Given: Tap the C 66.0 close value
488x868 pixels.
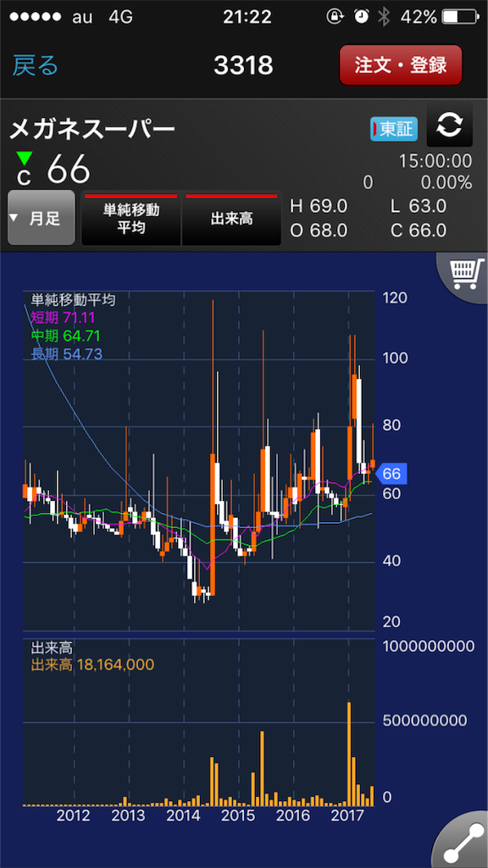Looking at the screenshot, I should 419,231.
